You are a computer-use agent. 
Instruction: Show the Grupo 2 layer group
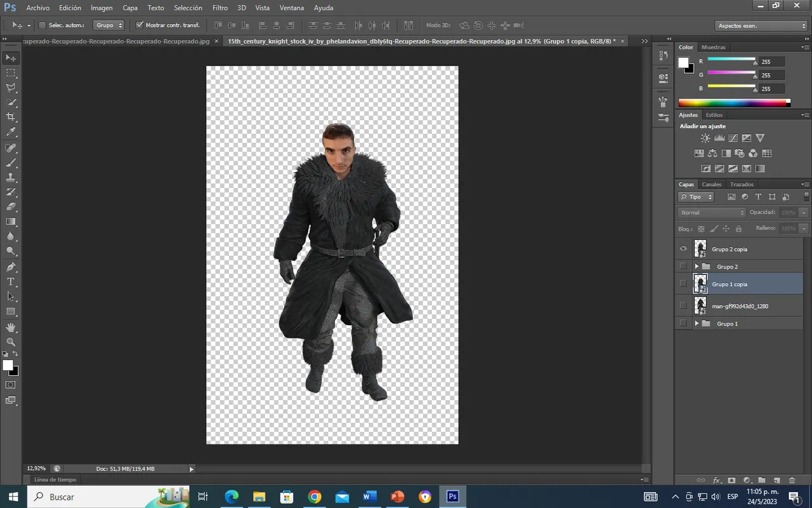683,266
